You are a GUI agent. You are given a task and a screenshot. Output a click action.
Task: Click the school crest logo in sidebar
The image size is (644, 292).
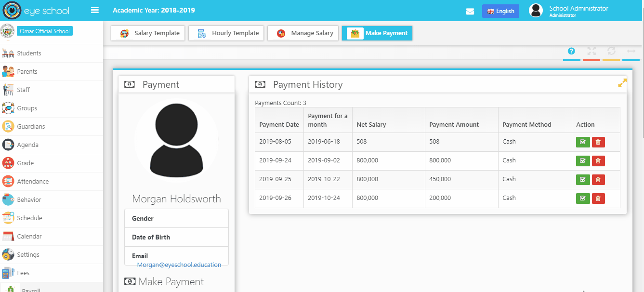[x=8, y=31]
